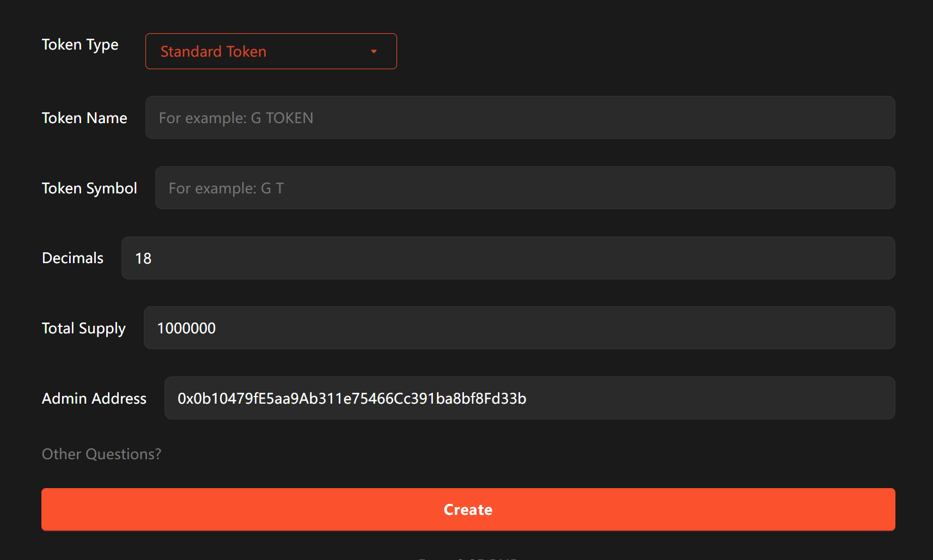Click the placeholder text For example: G TOKEN
Image resolution: width=933 pixels, height=560 pixels.
pyautogui.click(x=236, y=117)
